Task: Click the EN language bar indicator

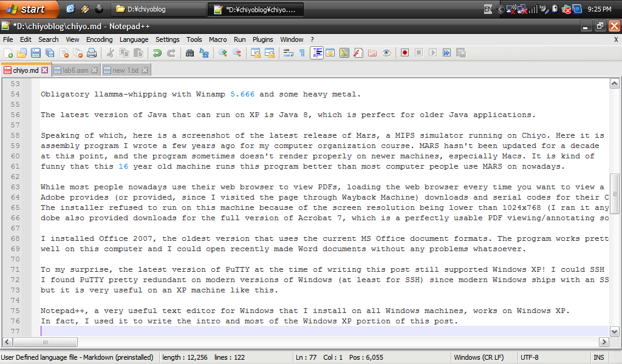Action: click(488, 9)
